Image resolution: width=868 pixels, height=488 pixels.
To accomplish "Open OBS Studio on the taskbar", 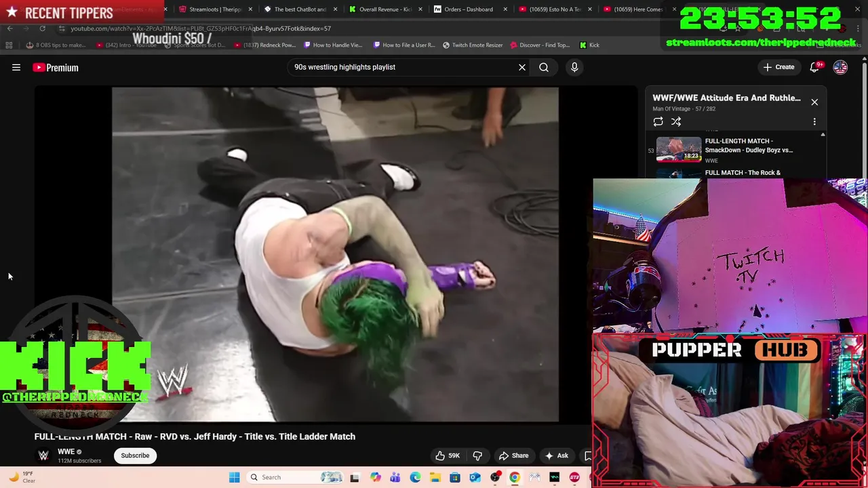I will 495,477.
